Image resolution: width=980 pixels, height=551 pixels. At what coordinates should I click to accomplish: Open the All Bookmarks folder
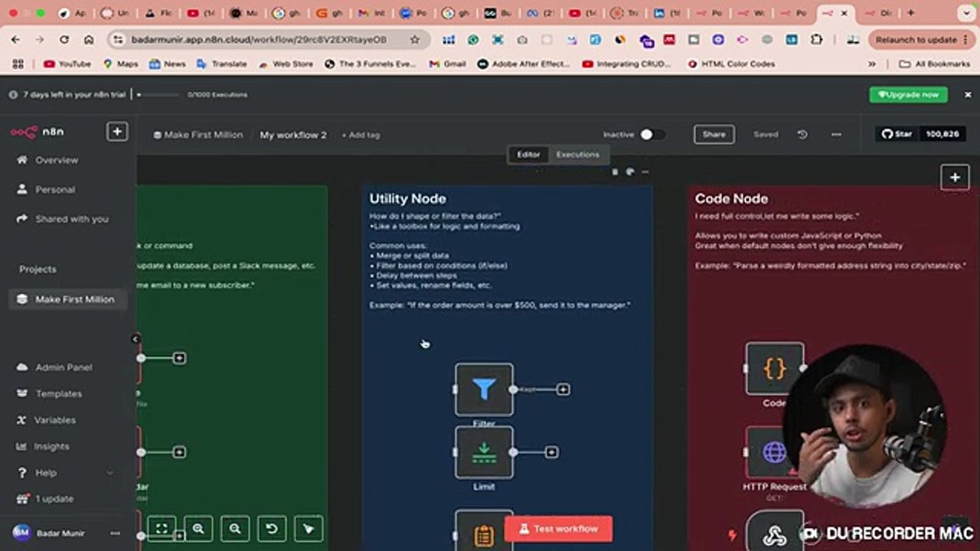[934, 64]
